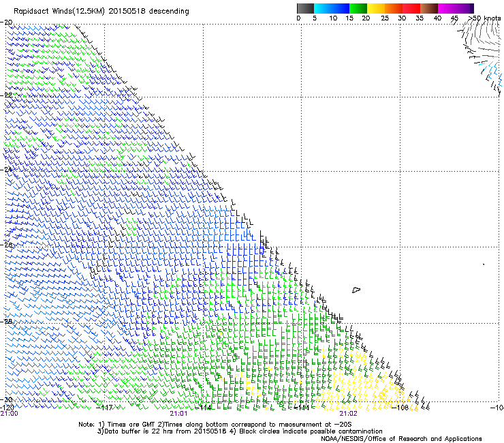Click the '-26' latitude axis label
Viewport: 504px width, 443px height.
(6, 245)
